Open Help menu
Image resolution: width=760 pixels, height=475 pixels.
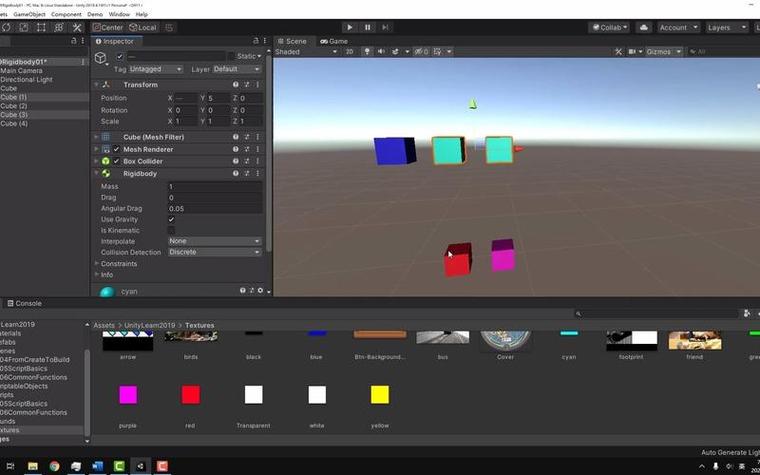pos(142,14)
